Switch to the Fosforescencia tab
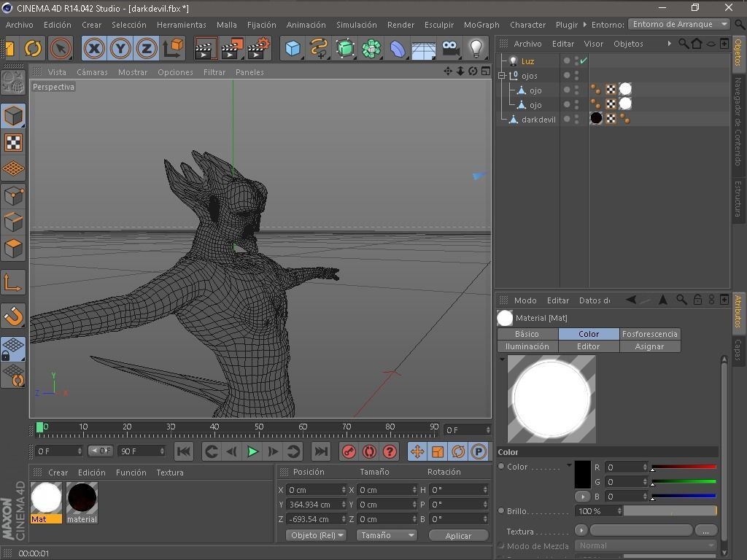 (x=650, y=334)
